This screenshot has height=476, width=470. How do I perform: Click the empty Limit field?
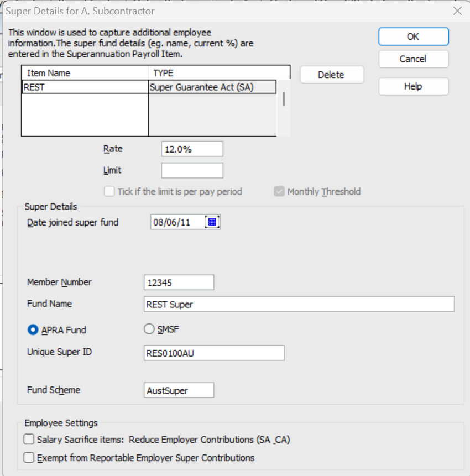pyautogui.click(x=192, y=170)
